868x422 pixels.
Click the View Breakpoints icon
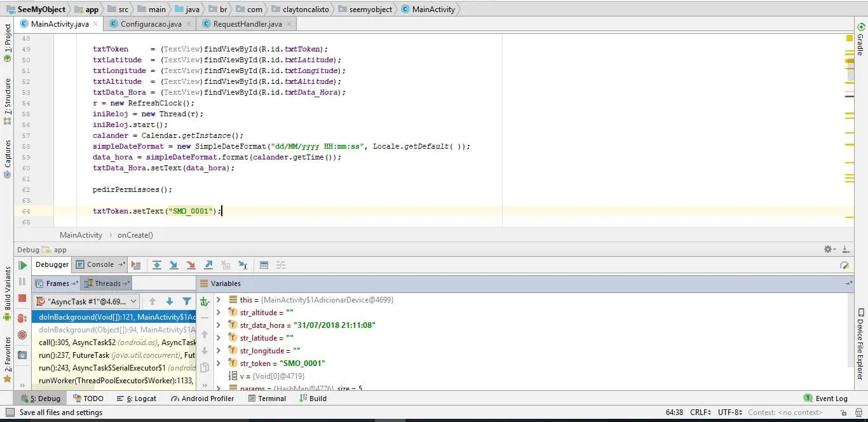pyautogui.click(x=22, y=318)
